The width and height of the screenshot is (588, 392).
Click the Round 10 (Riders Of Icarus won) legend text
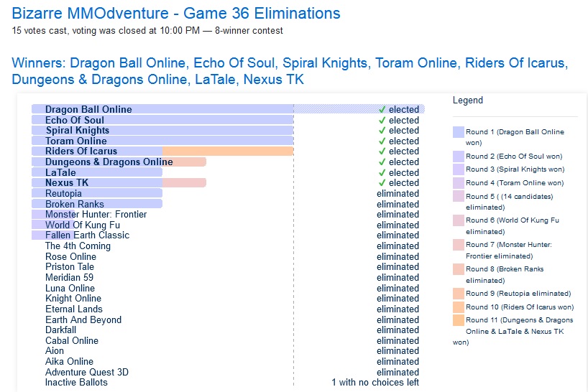[520, 307]
